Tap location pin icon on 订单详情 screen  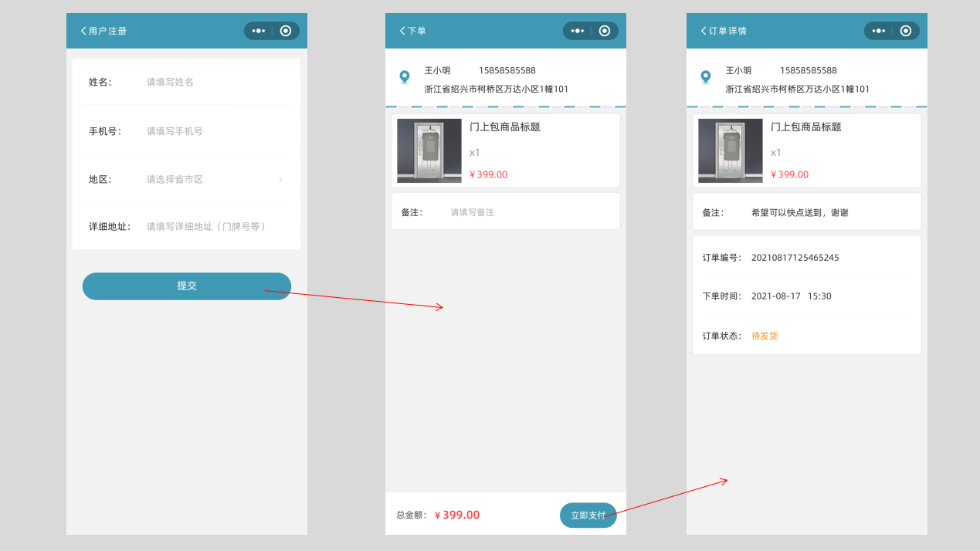[706, 77]
